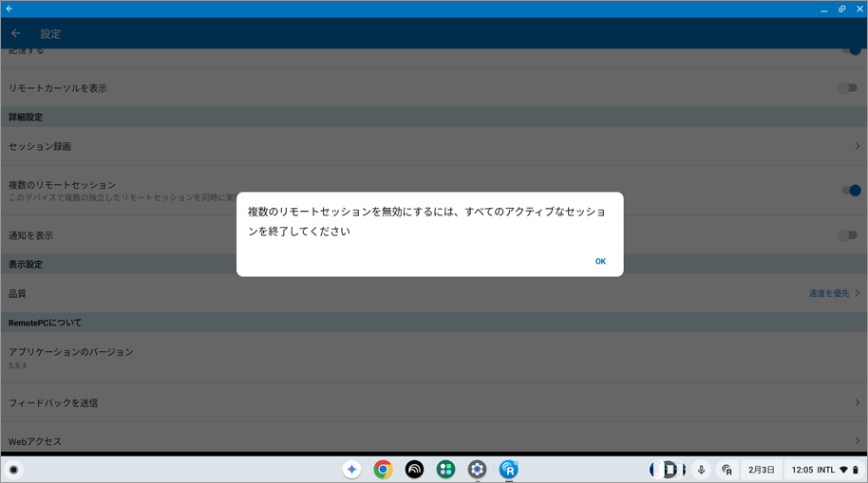Viewport: 868px width, 483px height.
Task: Open quick settings clock 12:05
Action: pos(802,470)
